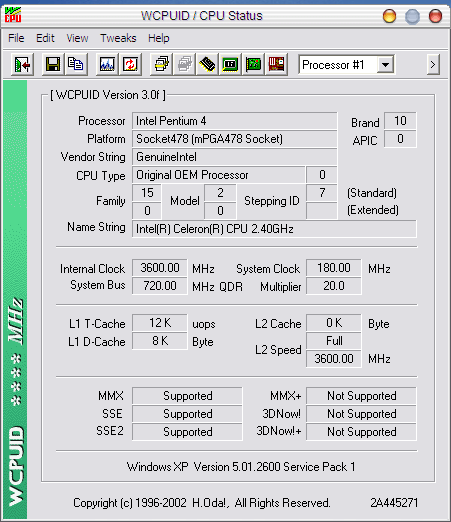Click the green PCI card icon
The height and width of the screenshot is (522, 451).
pos(253,64)
